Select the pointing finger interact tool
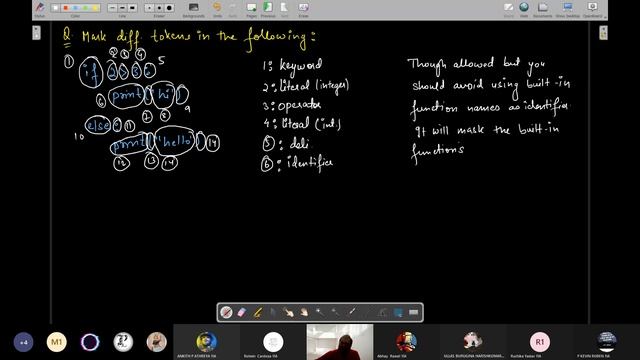Image resolution: width=640 pixels, height=360 pixels. coord(289,313)
